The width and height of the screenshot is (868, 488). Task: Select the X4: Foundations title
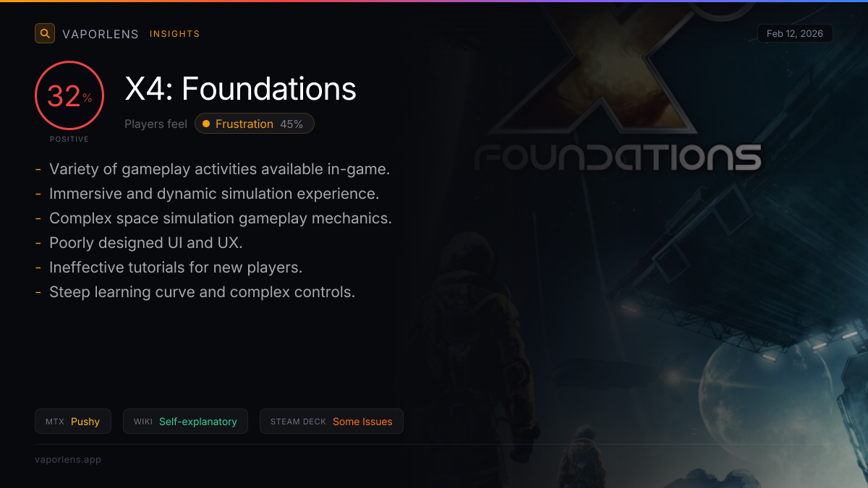pos(240,89)
